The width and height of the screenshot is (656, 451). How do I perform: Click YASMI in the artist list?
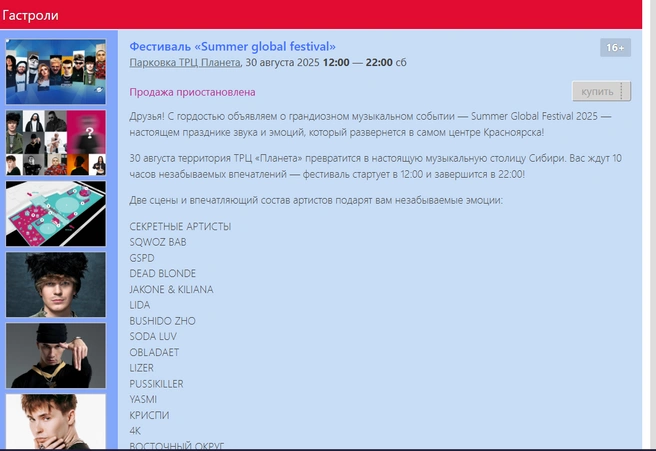click(143, 400)
